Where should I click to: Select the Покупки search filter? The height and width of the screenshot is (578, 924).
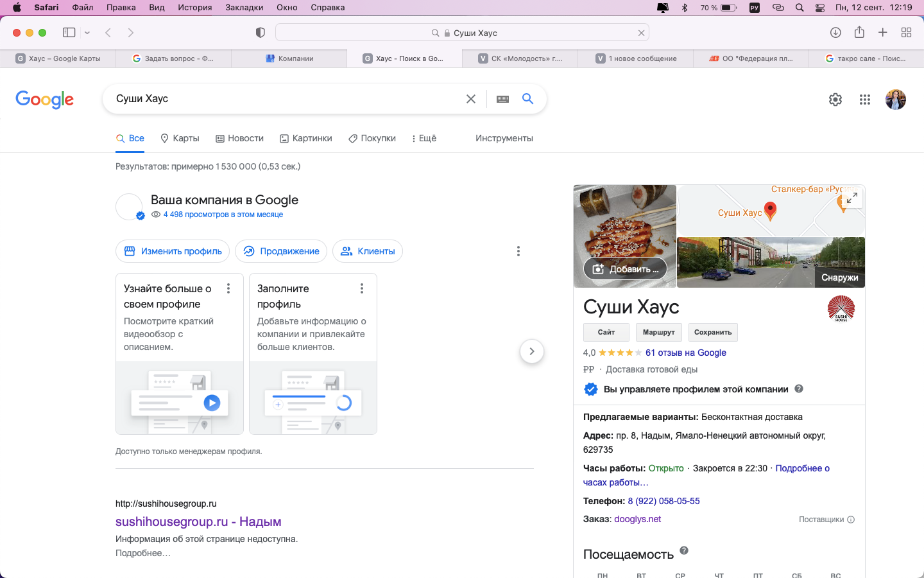372,138
